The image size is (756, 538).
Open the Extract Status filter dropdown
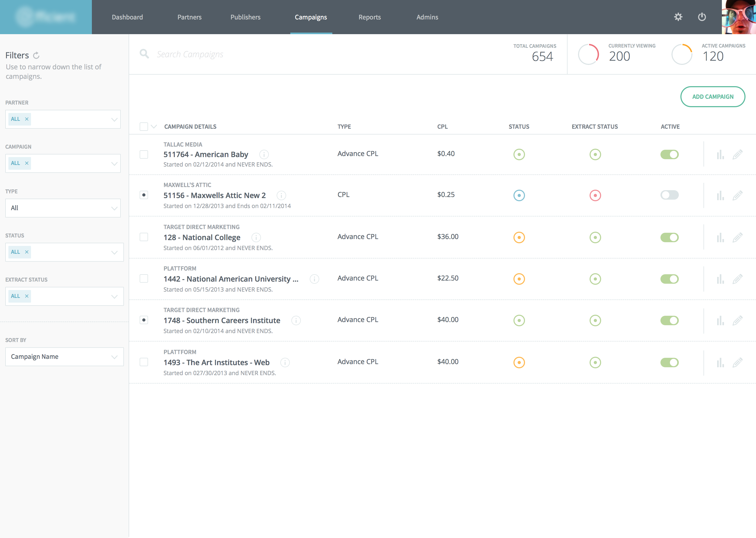pos(65,296)
